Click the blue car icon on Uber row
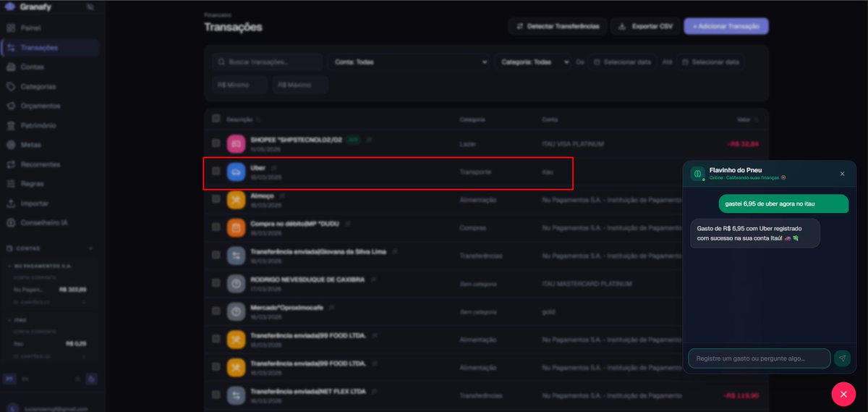This screenshot has height=412, width=868. 237,172
